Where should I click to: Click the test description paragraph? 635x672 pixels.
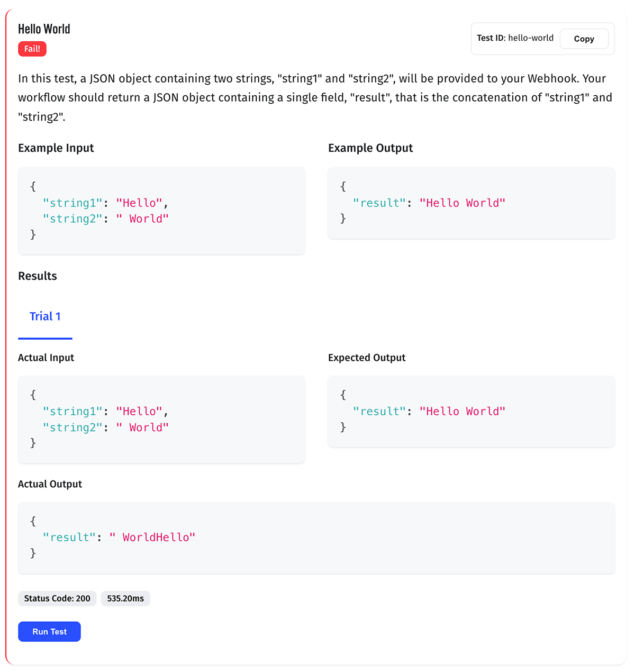[x=315, y=97]
